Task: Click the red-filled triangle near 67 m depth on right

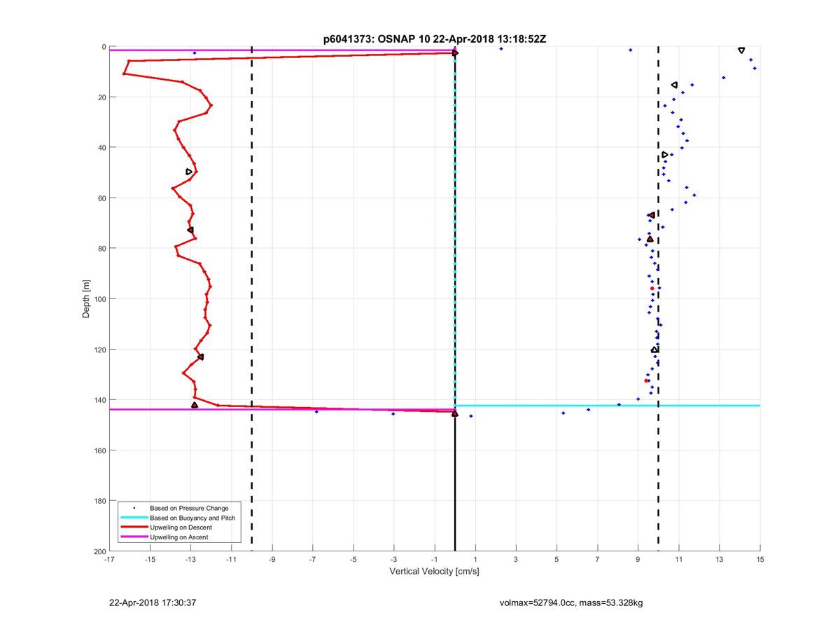Action: pyautogui.click(x=652, y=215)
